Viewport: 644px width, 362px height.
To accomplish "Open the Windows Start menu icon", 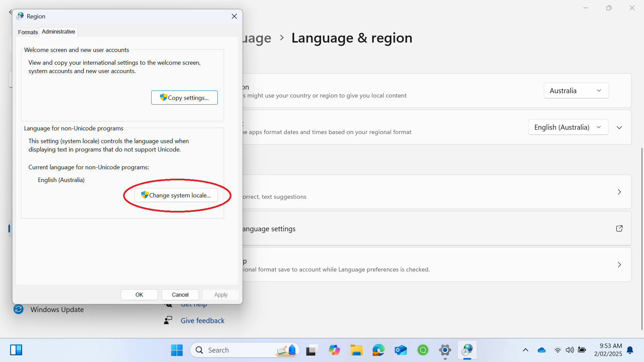I will tap(177, 350).
